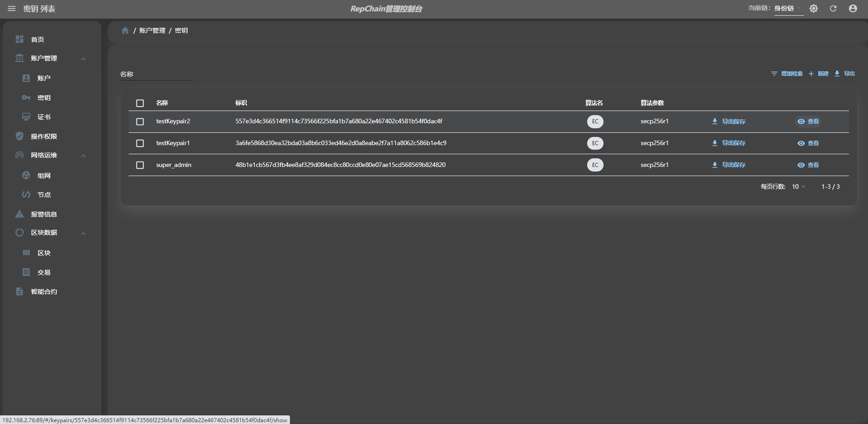The image size is (868, 424).
Task: Check the testKeypair1 row checkbox
Action: pyautogui.click(x=140, y=143)
